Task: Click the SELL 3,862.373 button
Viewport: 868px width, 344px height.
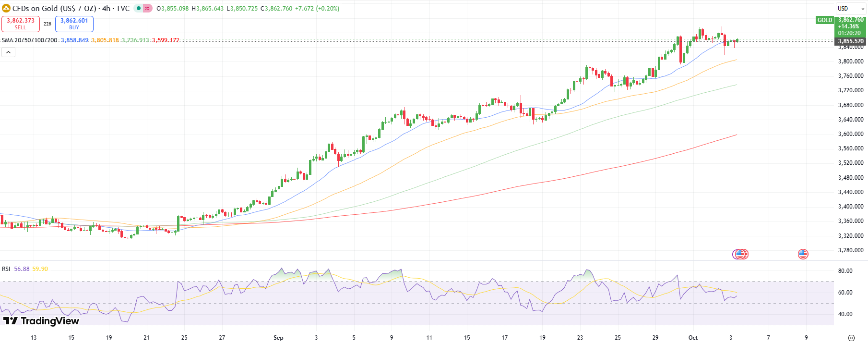Action: [x=21, y=24]
